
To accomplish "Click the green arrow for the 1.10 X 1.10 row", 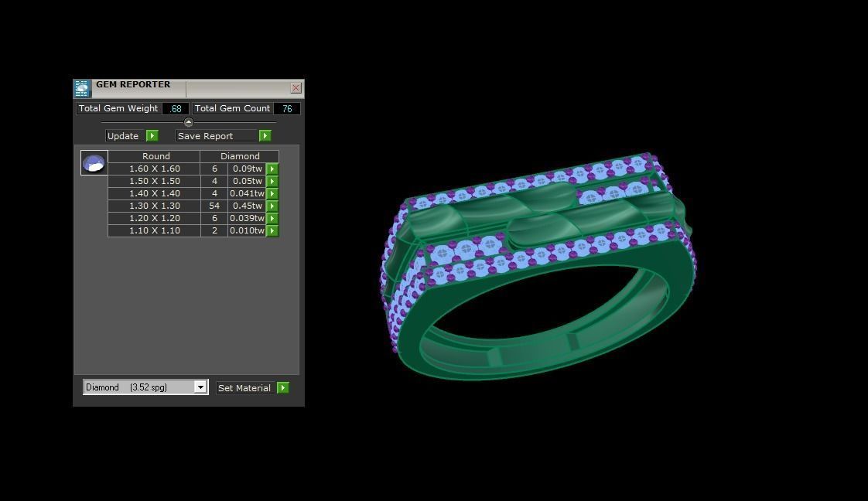I will 272,230.
